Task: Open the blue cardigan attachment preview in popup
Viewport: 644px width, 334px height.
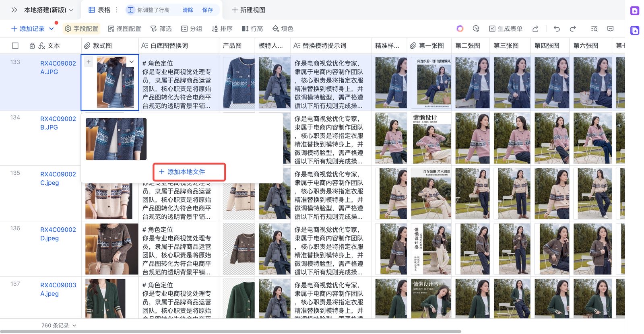Action: pos(116,139)
